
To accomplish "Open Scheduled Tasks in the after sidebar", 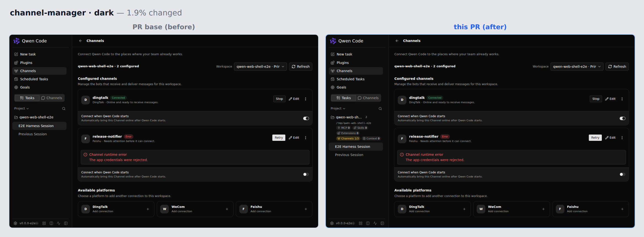I will [x=356, y=79].
